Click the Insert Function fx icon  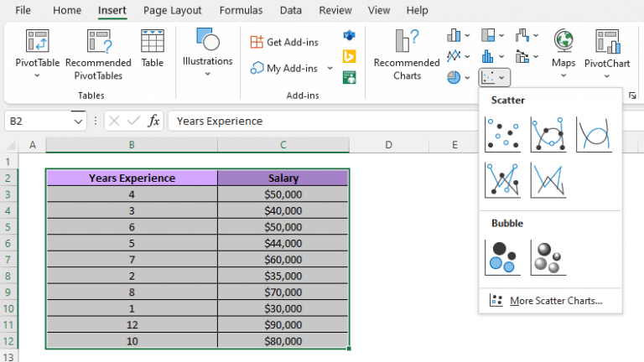[153, 121]
